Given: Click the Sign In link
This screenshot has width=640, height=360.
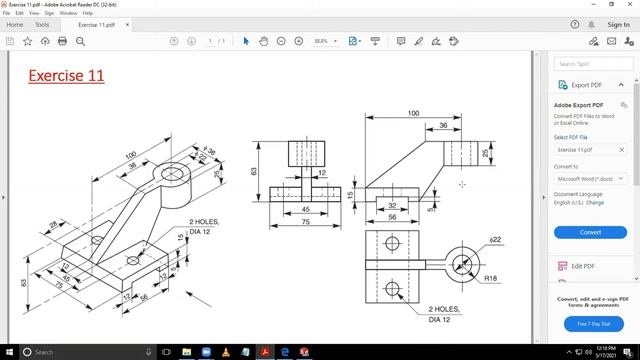Looking at the screenshot, I should [618, 24].
